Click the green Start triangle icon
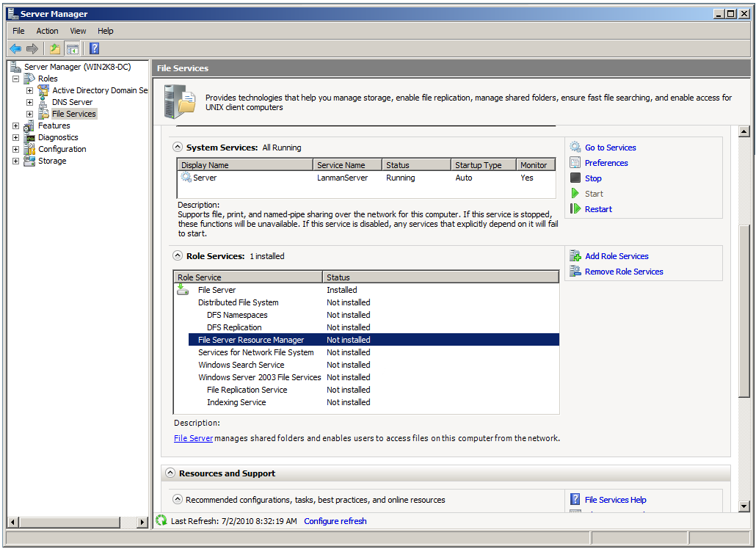 tap(575, 193)
